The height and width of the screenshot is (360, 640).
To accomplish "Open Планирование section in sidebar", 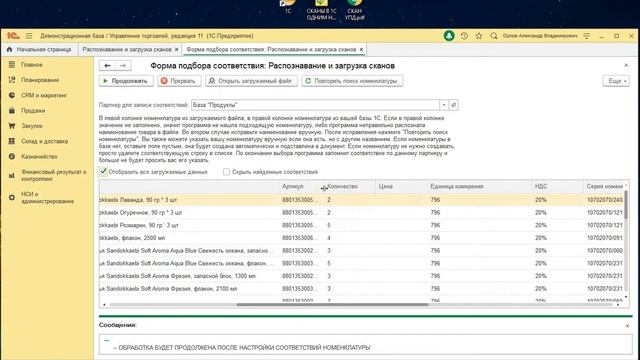I will coord(40,80).
